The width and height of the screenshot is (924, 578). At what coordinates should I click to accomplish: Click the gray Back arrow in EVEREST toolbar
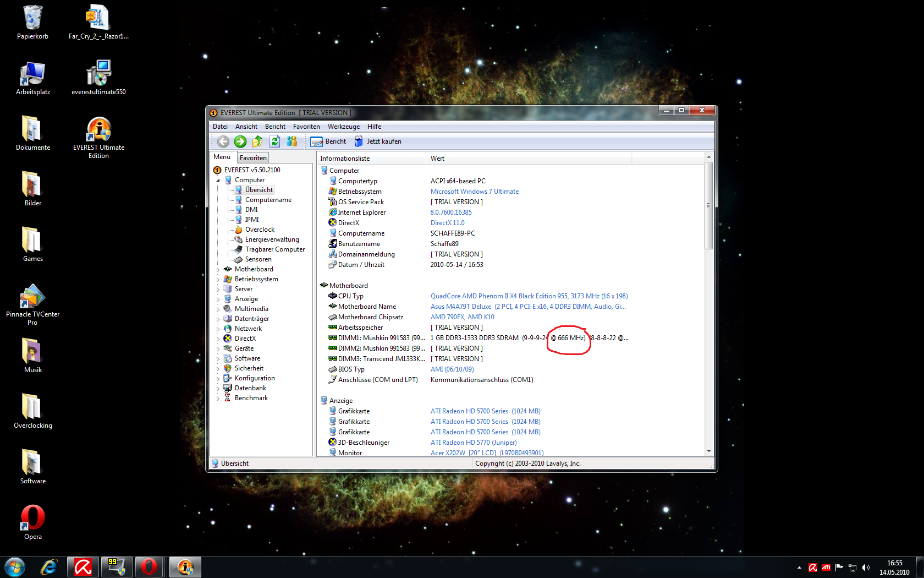tap(223, 141)
